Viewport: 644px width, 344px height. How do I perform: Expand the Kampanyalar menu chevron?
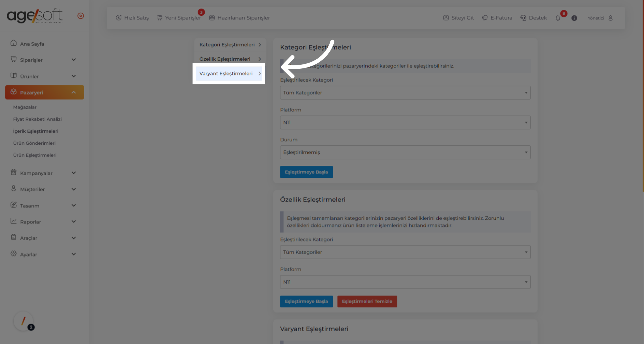74,173
